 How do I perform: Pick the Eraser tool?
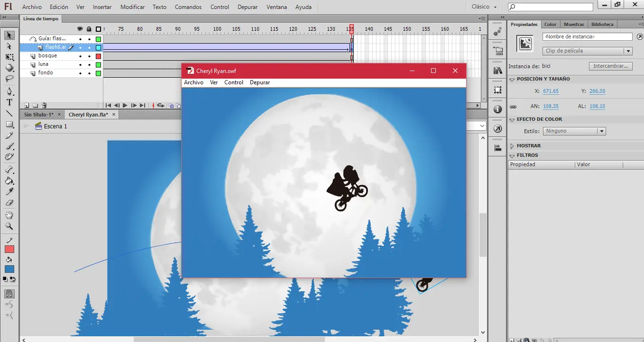coord(9,202)
